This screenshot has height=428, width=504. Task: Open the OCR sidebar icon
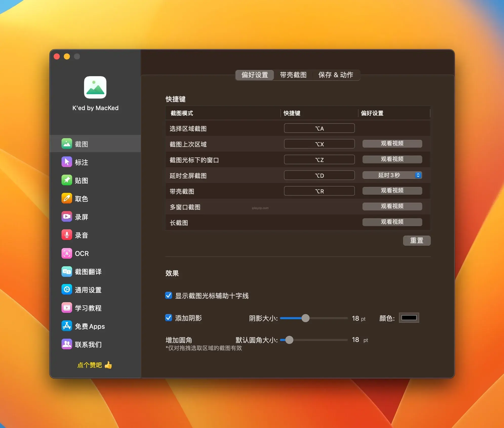[67, 253]
